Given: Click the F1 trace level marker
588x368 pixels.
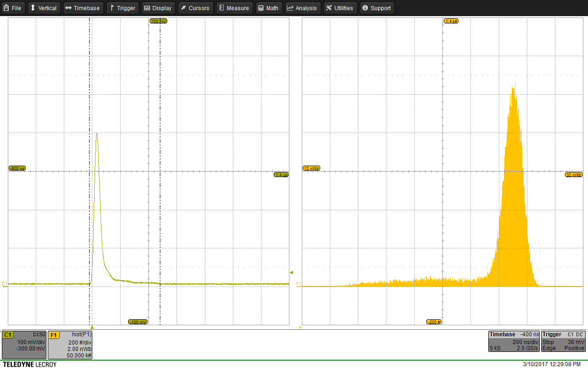Looking at the screenshot, I should point(298,283).
